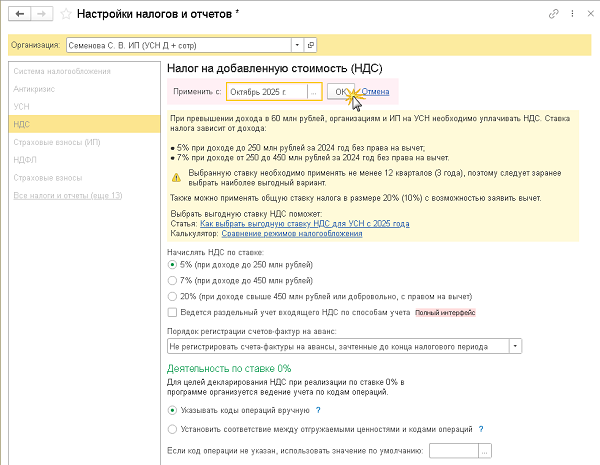
Task: Copy link using the chain icon
Action: click(x=553, y=15)
